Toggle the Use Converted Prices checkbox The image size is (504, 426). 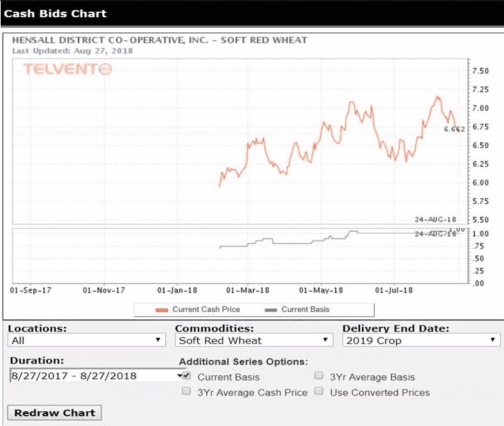click(x=319, y=392)
